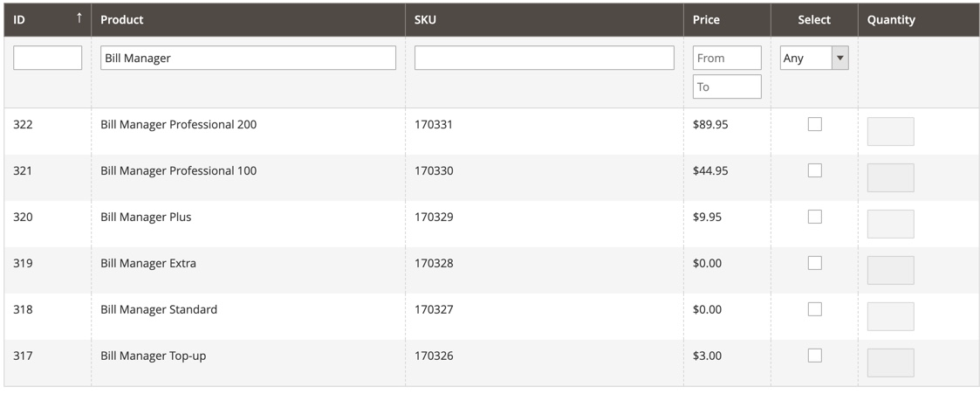
Task: Select the Bill Manager Top-up checkbox
Action: click(x=814, y=356)
